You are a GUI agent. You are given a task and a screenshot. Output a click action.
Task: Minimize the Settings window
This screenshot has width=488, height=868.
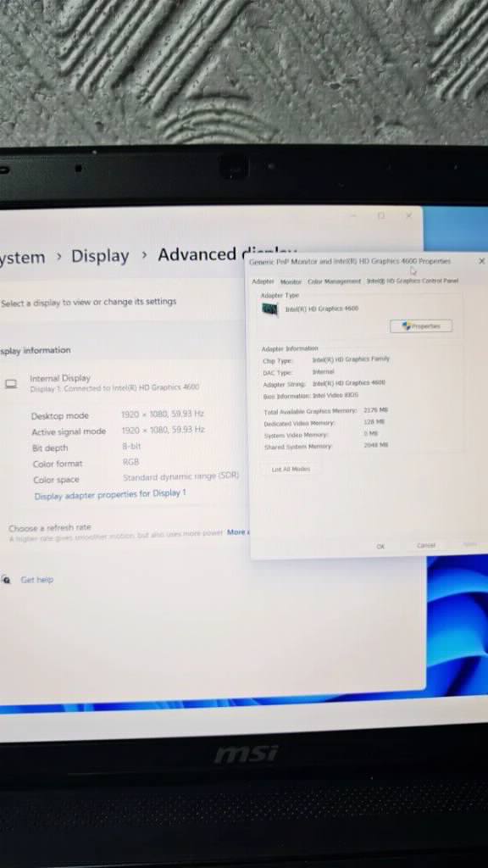pyautogui.click(x=354, y=215)
